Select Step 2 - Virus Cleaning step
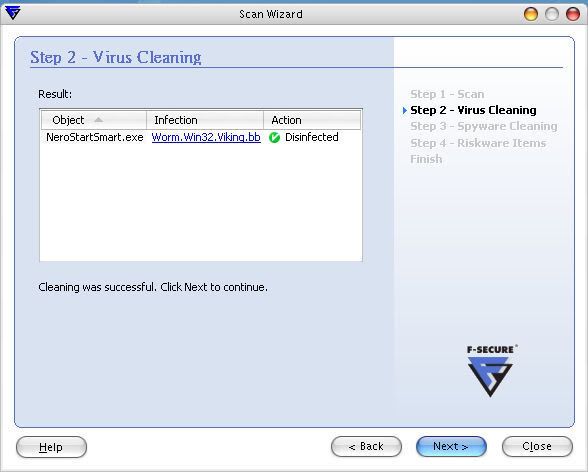Image resolution: width=588 pixels, height=472 pixels. click(473, 110)
